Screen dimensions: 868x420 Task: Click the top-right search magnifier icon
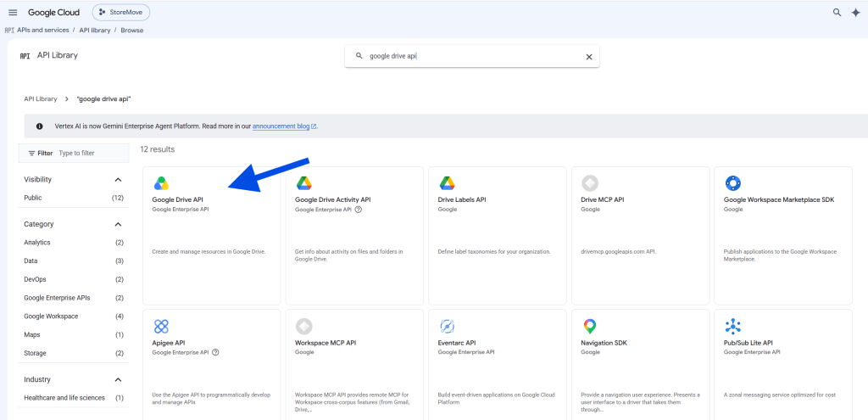tap(837, 12)
